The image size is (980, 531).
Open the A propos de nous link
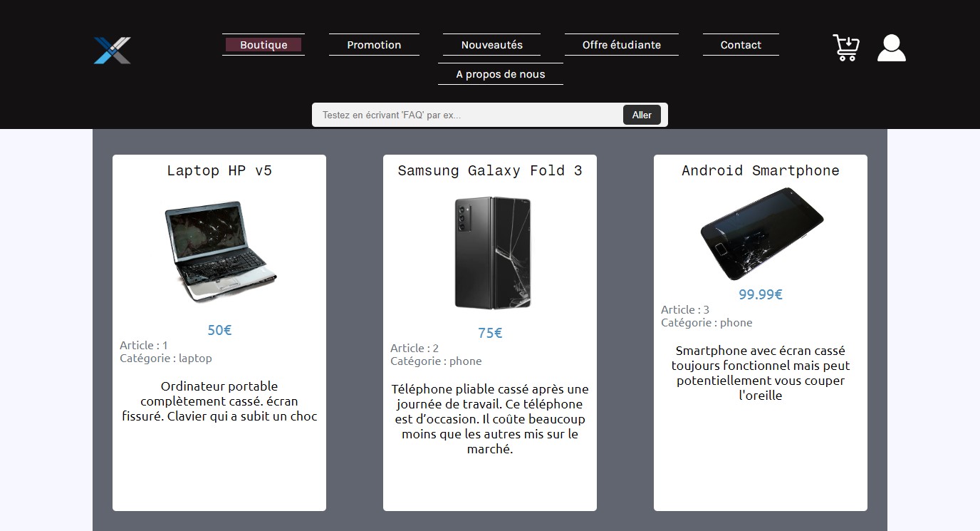[x=501, y=74]
